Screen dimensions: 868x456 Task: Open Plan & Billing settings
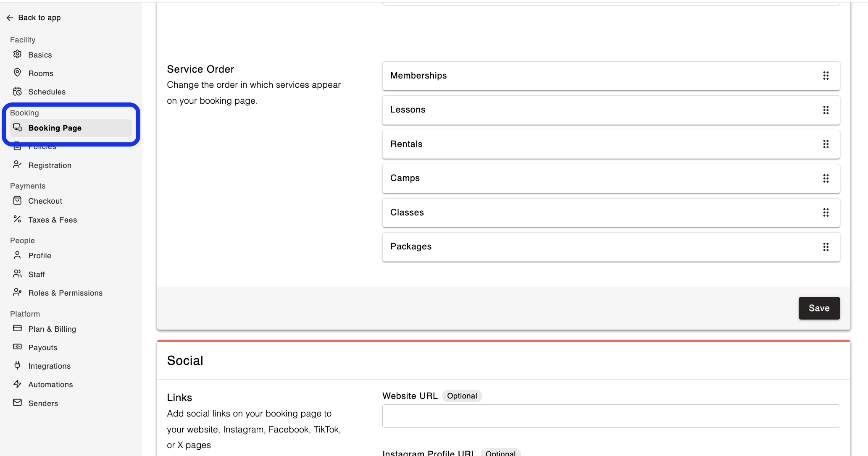click(x=52, y=329)
